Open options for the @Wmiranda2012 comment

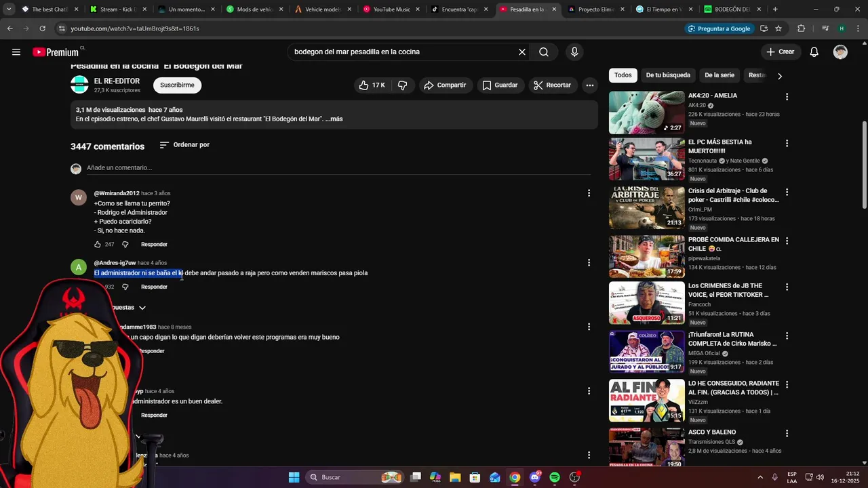(x=589, y=193)
